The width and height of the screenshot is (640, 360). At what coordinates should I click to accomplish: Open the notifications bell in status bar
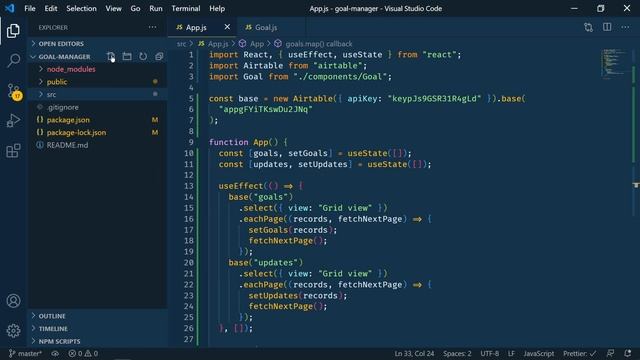(628, 353)
